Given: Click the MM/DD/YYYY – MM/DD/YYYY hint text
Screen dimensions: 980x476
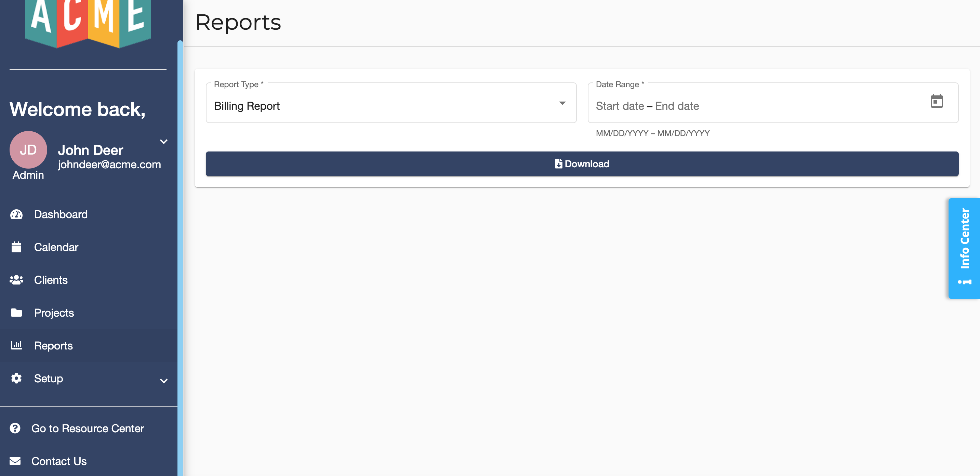Looking at the screenshot, I should pyautogui.click(x=653, y=133).
